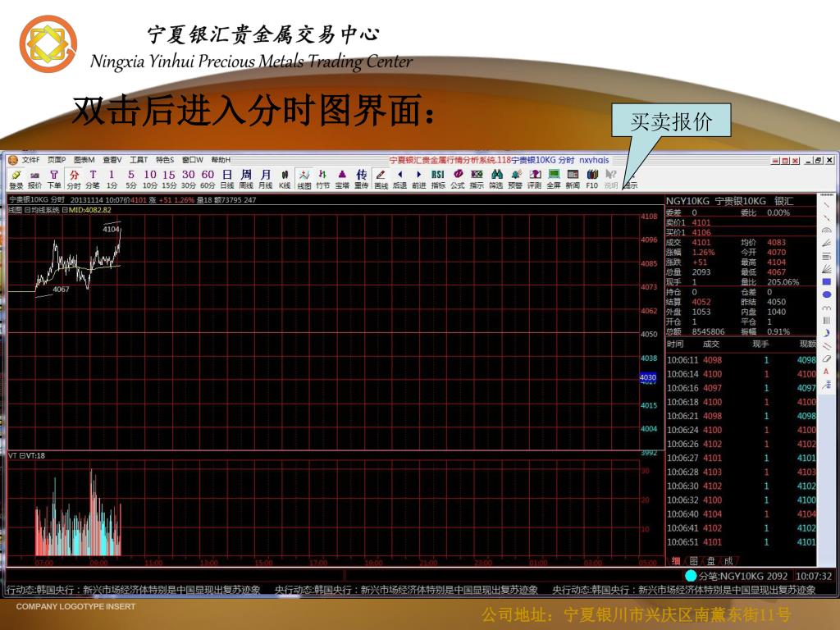Switch to the 10分 ten-minute chart

(x=150, y=179)
